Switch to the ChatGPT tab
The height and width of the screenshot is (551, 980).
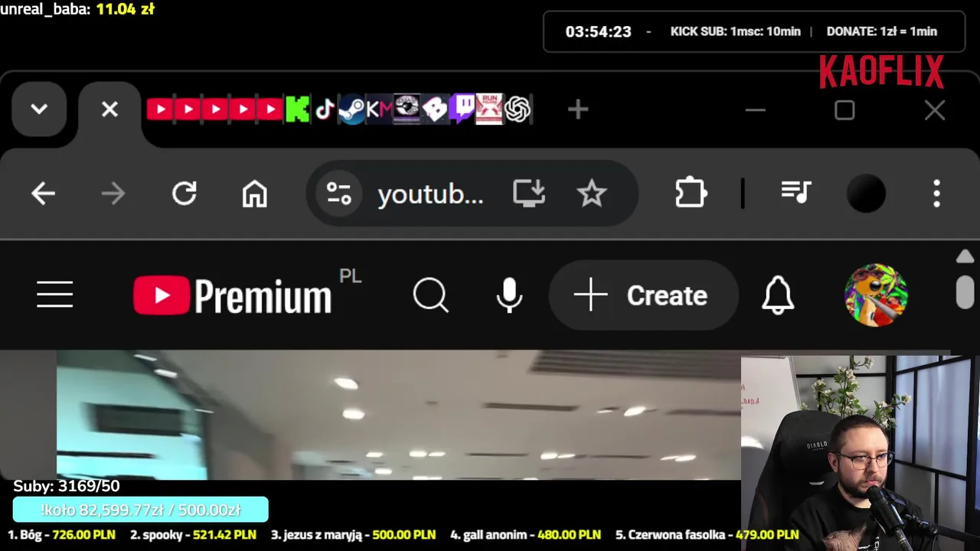click(518, 109)
